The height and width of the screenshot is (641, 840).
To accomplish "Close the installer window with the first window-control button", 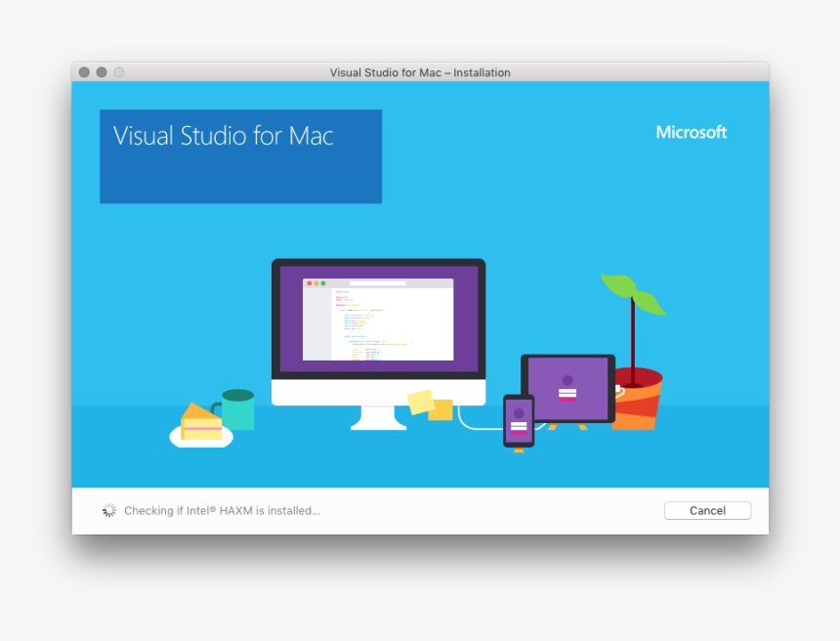I will (x=84, y=72).
